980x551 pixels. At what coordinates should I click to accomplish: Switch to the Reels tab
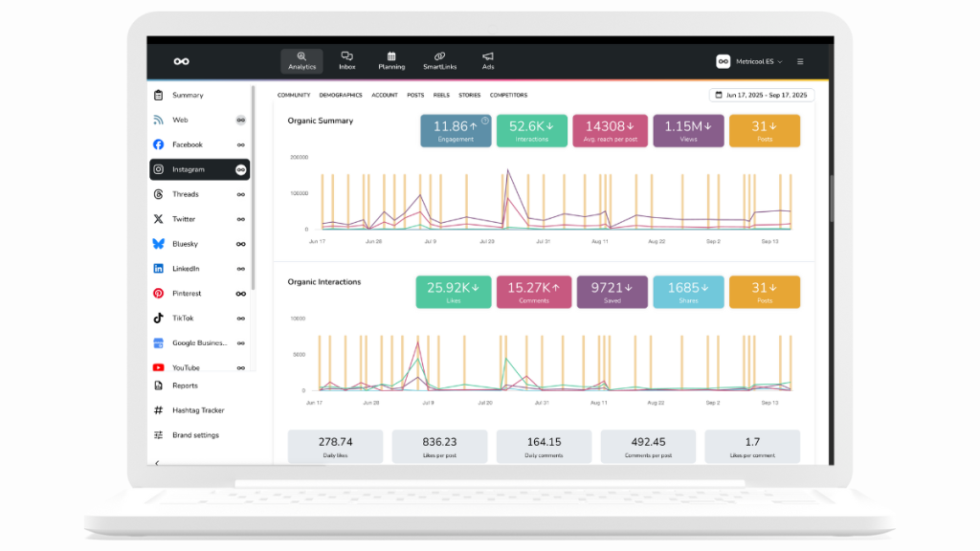[441, 95]
